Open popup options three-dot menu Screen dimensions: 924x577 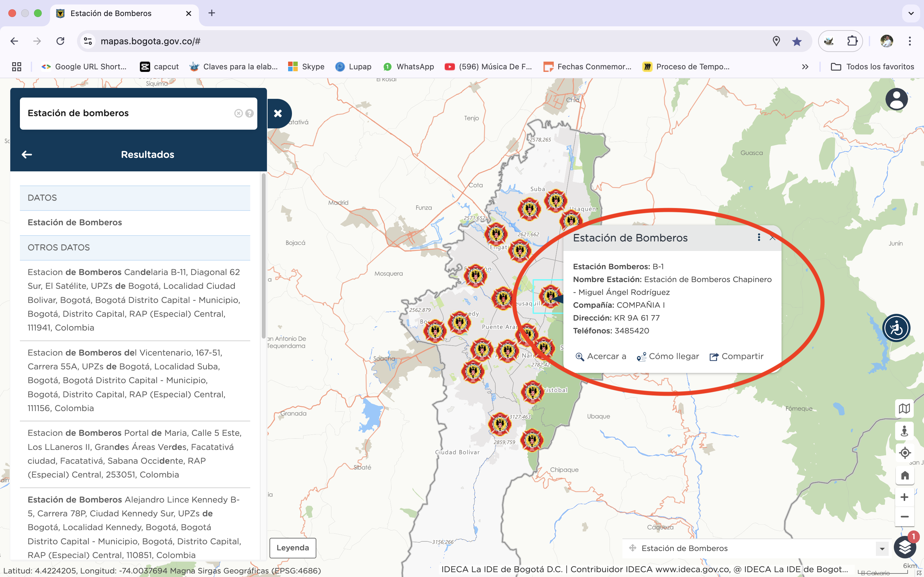[759, 237]
